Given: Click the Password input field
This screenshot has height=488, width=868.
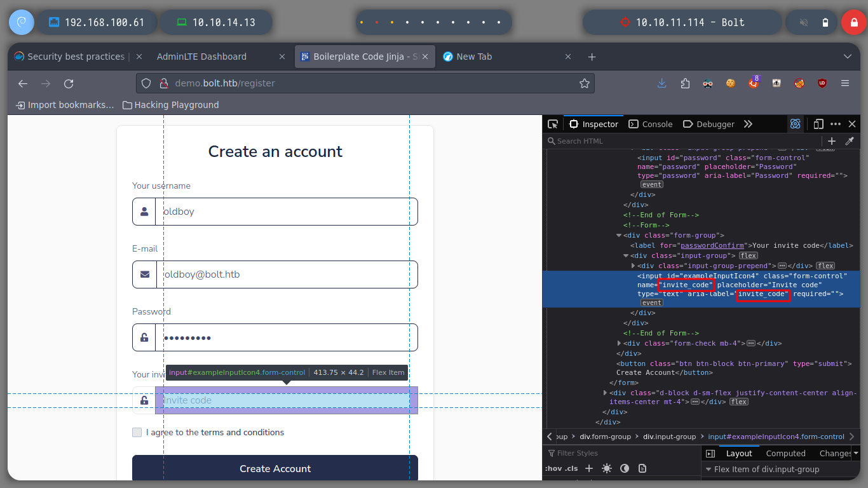Looking at the screenshot, I should pyautogui.click(x=287, y=337).
